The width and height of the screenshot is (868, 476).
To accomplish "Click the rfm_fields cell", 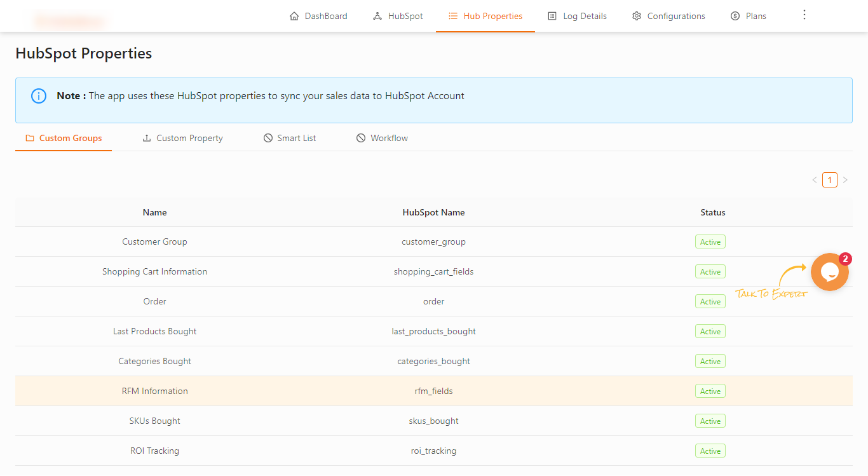I will tap(434, 391).
